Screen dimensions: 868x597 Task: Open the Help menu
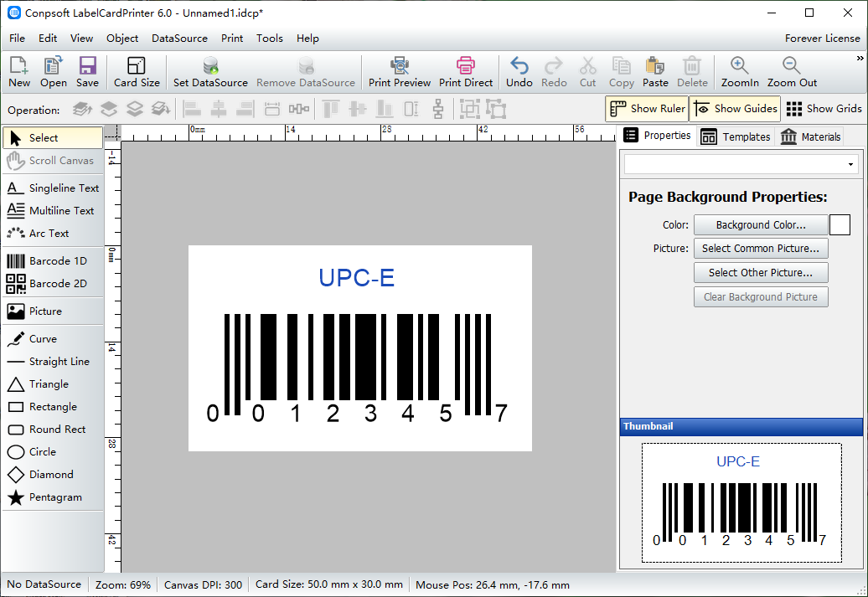tap(307, 39)
